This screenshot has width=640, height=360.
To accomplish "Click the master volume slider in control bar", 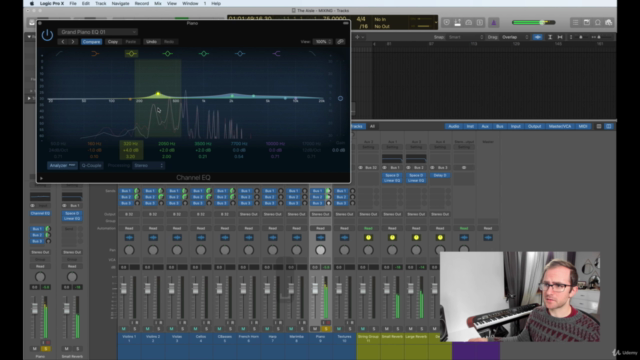I will pyautogui.click(x=533, y=22).
